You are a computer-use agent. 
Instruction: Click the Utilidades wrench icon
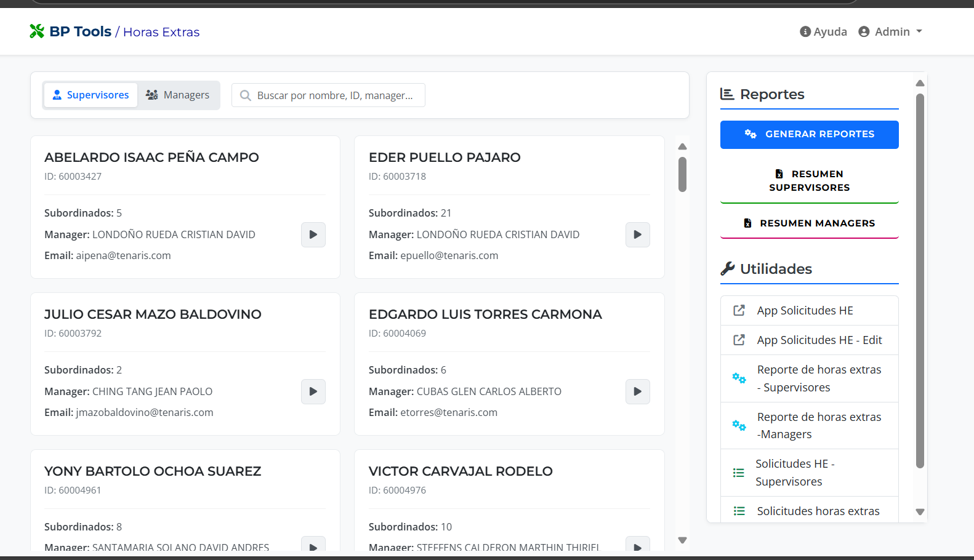tap(728, 269)
